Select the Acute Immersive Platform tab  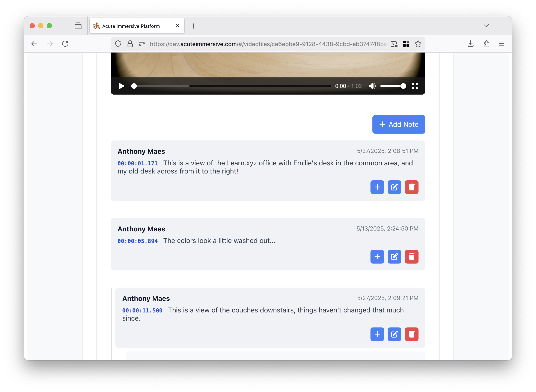[131, 26]
